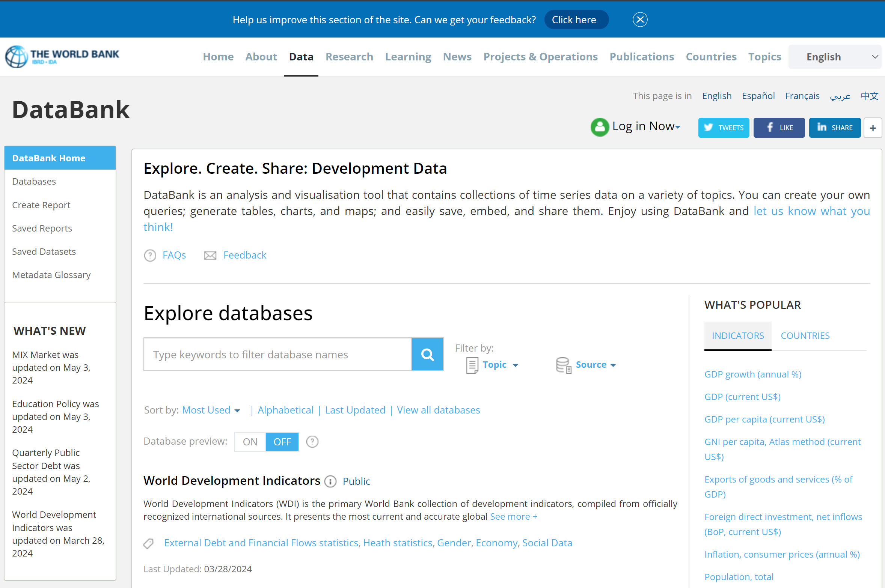Open the Source filter dropdown
This screenshot has height=588, width=885.
(x=596, y=365)
